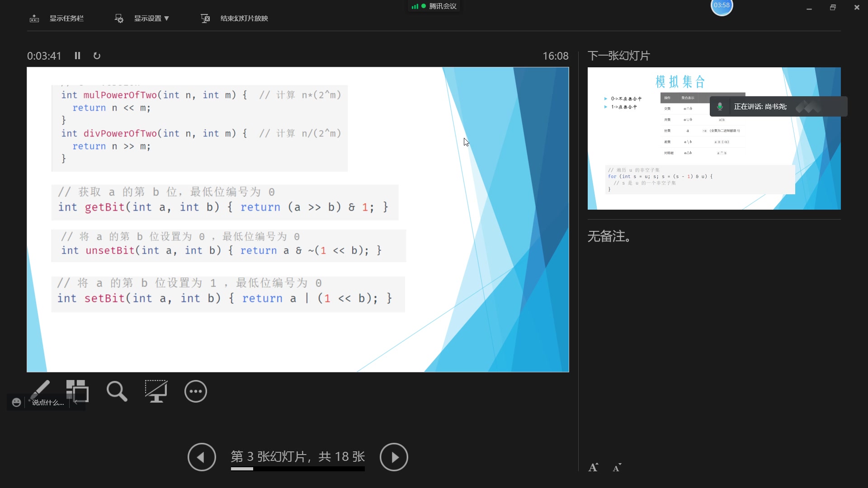
Task: Click the next slide heading label
Action: coord(618,56)
